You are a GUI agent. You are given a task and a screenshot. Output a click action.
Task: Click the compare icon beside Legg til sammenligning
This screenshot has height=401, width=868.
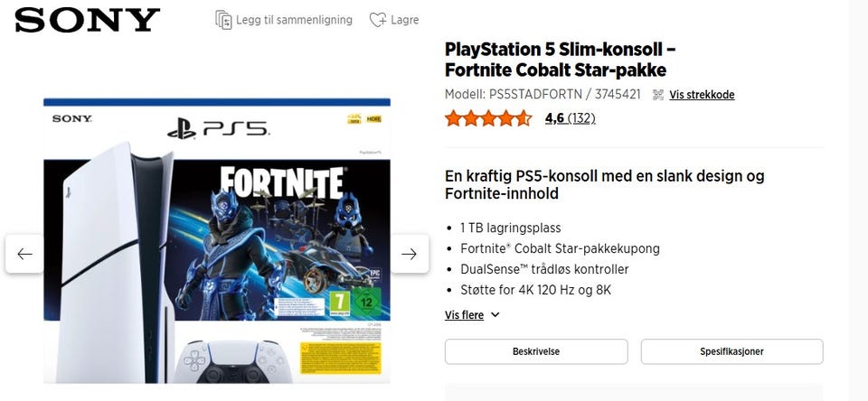tap(223, 20)
